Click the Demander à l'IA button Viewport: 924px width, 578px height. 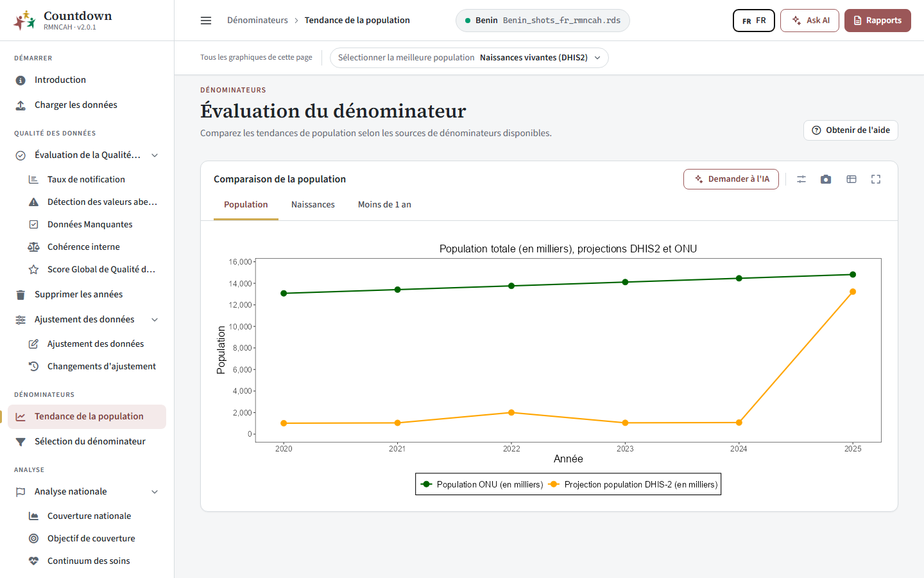coord(732,179)
